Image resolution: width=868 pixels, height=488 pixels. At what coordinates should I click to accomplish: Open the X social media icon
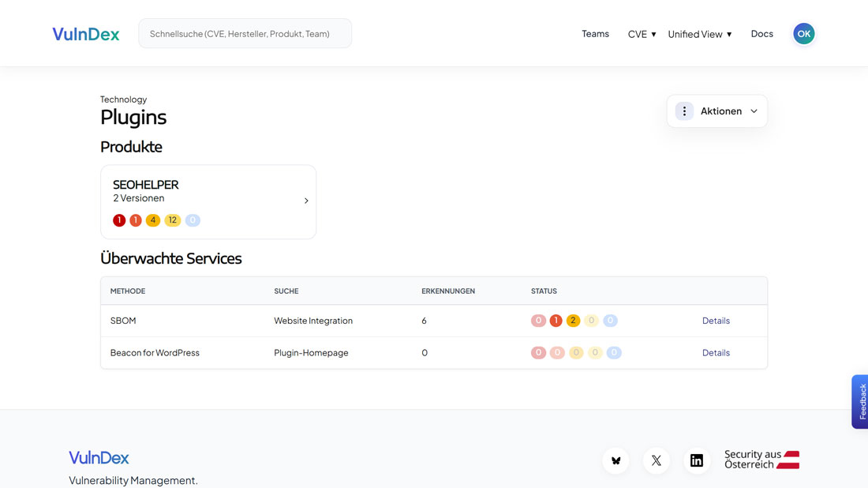[x=657, y=460]
